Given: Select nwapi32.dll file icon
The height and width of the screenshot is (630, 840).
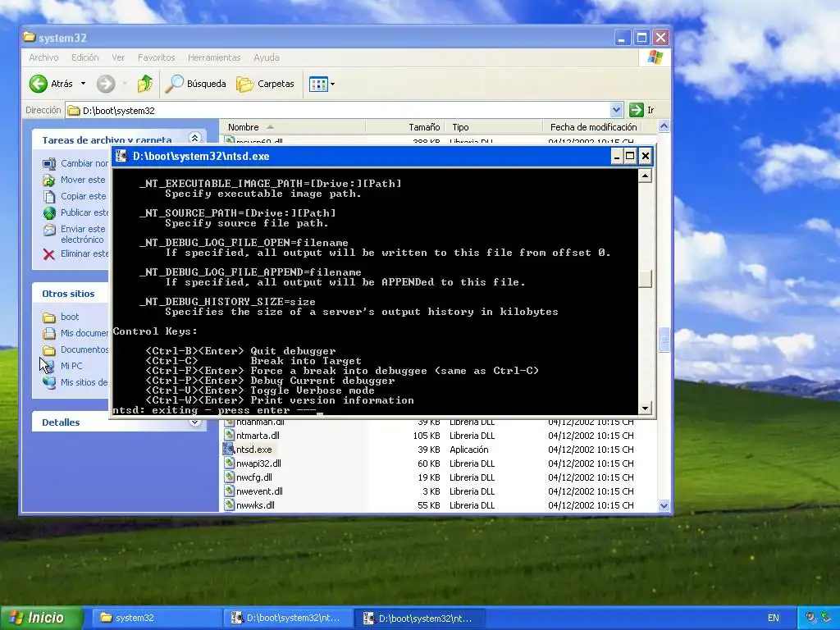Looking at the screenshot, I should (230, 463).
